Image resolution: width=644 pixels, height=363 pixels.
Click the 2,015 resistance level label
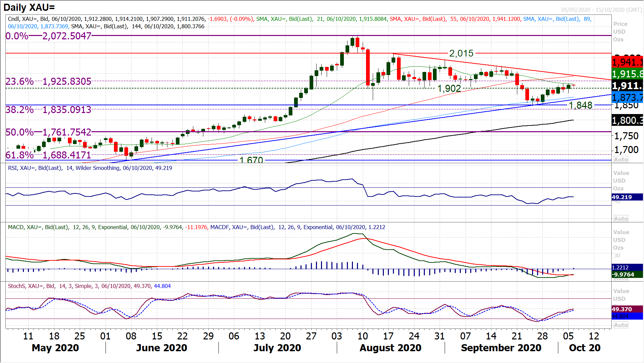pyautogui.click(x=461, y=53)
